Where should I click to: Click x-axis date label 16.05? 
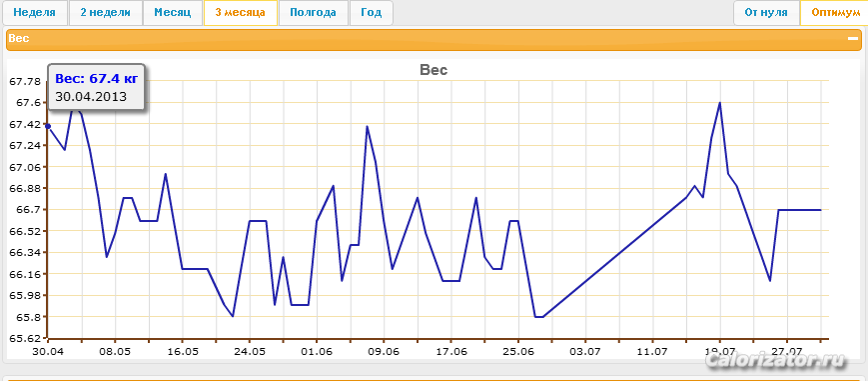click(x=182, y=351)
